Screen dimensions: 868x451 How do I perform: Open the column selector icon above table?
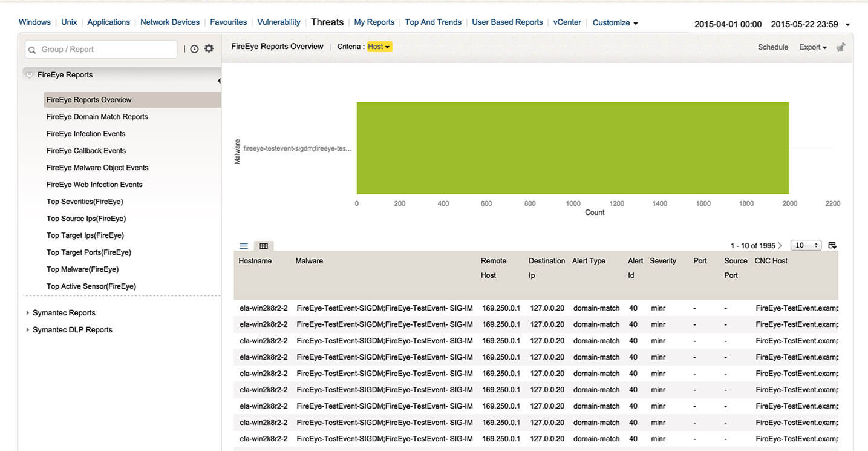tap(832, 245)
